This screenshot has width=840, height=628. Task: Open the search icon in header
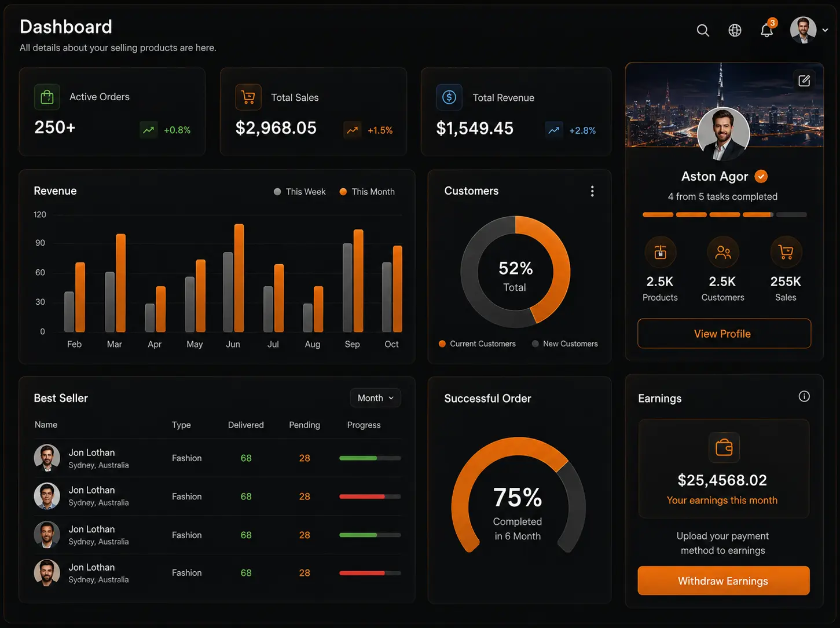pos(703,31)
